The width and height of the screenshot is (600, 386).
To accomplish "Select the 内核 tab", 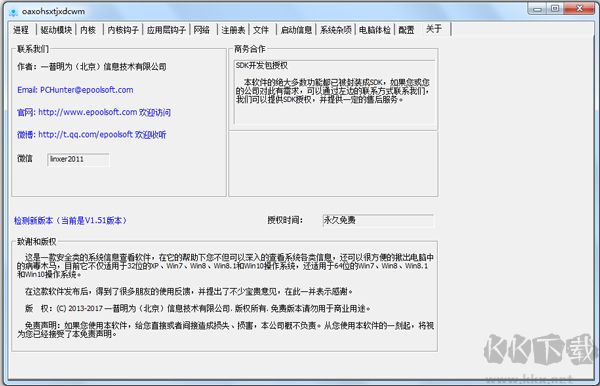I will coord(89,30).
